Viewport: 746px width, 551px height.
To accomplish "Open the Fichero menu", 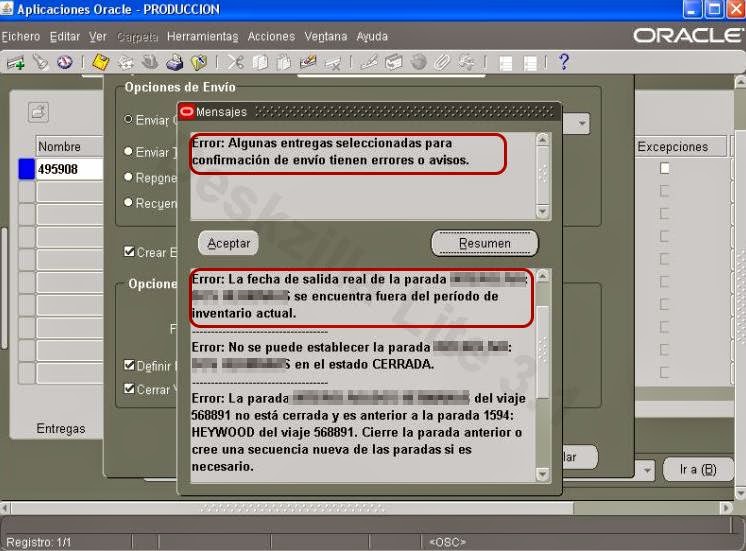I will tap(21, 36).
